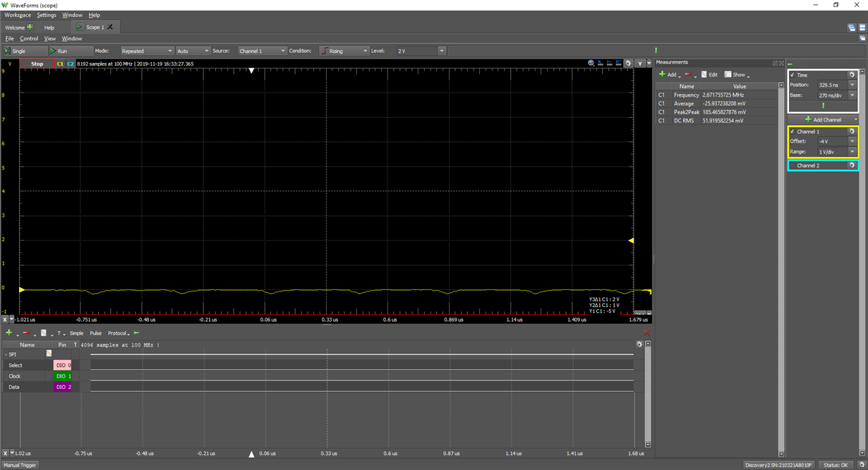Click the DIO 2 pin swatch
Screen dimensions: 868x470
click(63, 387)
